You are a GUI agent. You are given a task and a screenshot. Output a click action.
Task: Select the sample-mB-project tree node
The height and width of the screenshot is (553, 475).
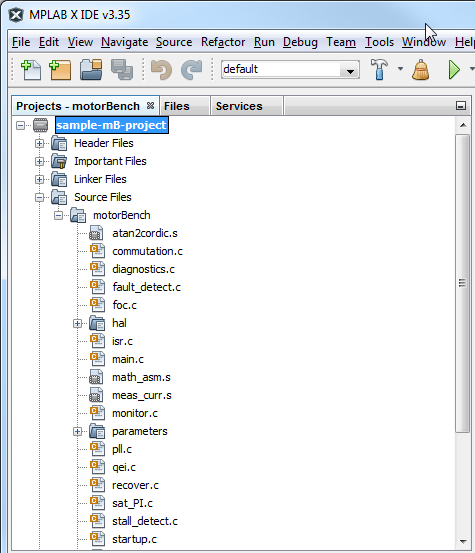click(x=112, y=125)
